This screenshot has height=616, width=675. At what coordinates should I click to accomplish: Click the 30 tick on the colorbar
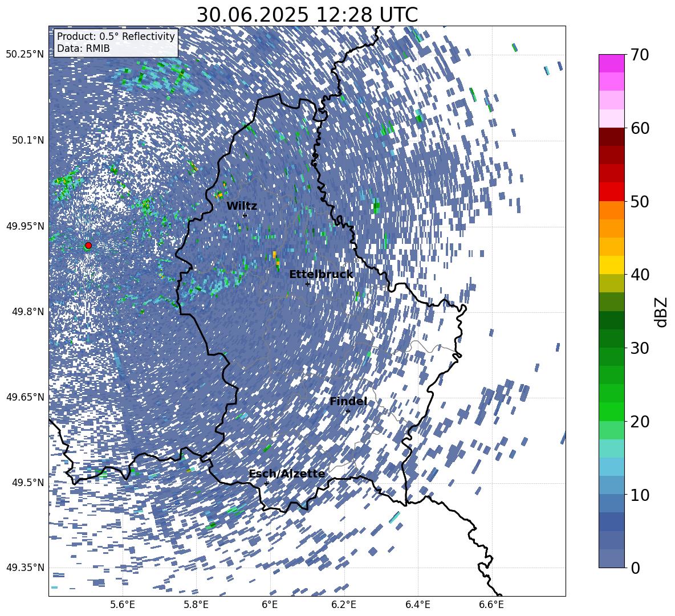[640, 348]
